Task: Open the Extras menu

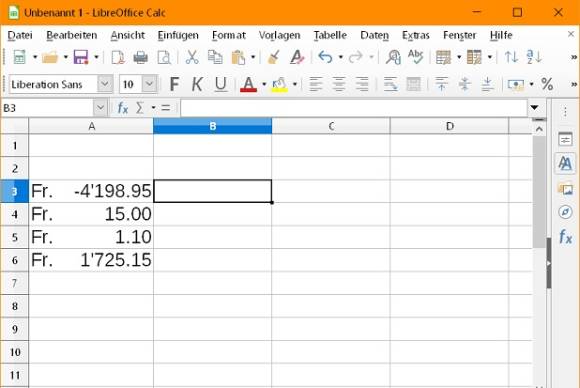Action: click(x=415, y=35)
